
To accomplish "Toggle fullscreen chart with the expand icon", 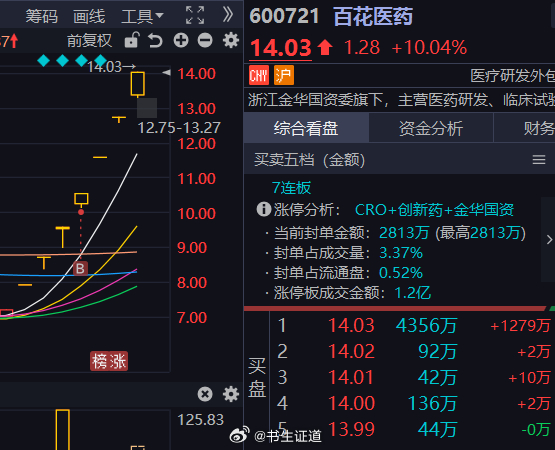I will (x=195, y=15).
